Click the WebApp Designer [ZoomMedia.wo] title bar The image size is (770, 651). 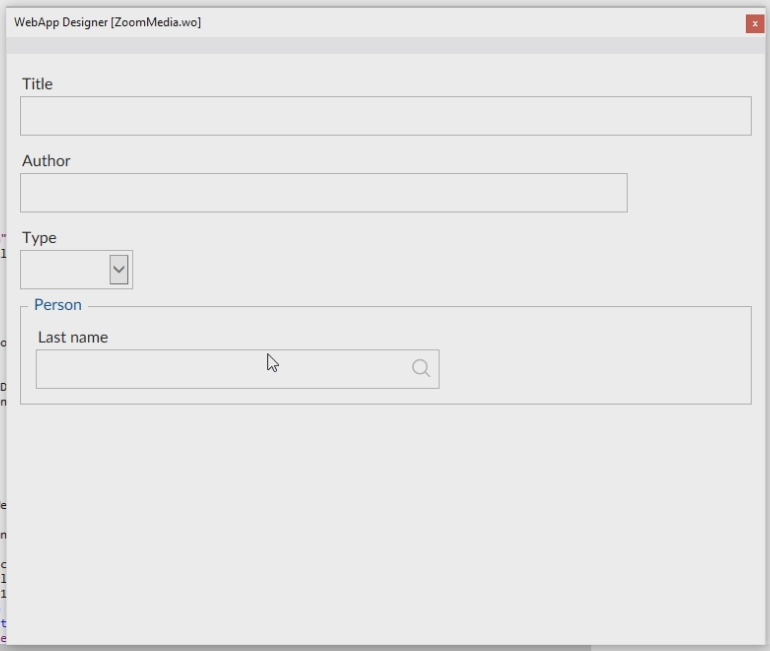point(300,22)
